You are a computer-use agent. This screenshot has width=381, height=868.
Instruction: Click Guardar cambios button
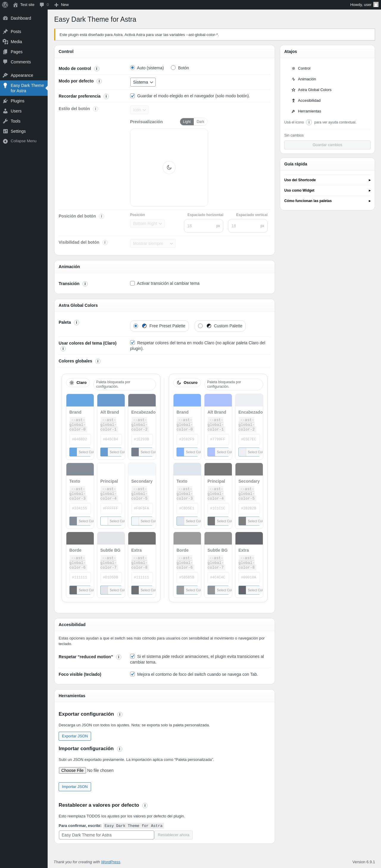pos(327,145)
